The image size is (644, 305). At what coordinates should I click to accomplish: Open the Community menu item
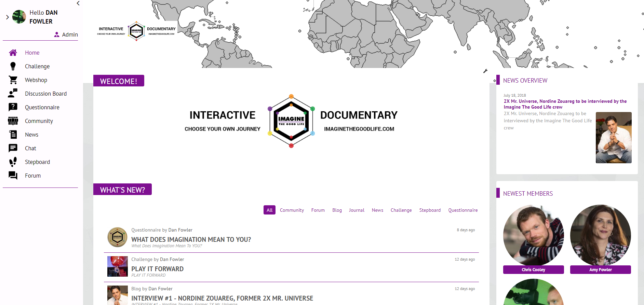[x=39, y=121]
